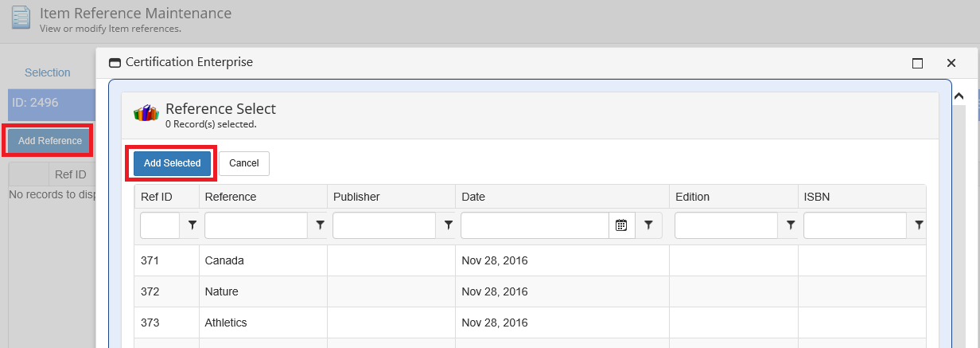Cancel the Reference Select dialog
This screenshot has width=980, height=348.
pos(244,163)
